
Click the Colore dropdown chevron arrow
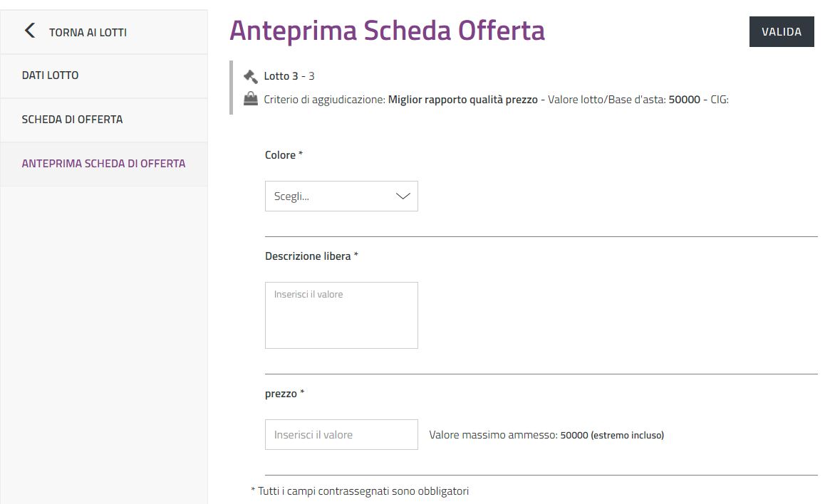tap(403, 196)
